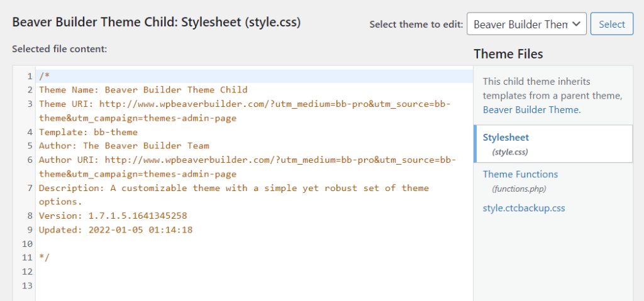Click line number 8 in the gutter
644x301 pixels.
click(30, 216)
